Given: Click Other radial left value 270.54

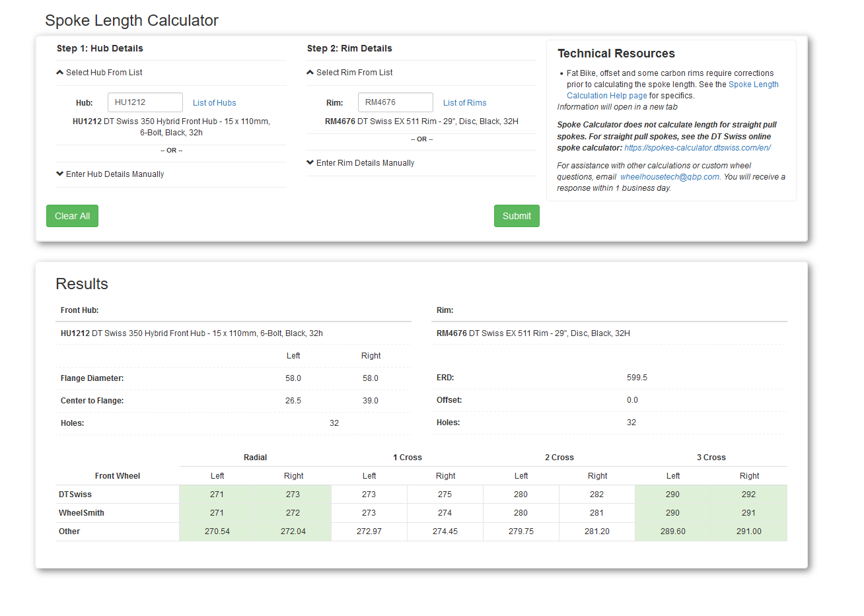Looking at the screenshot, I should (217, 531).
